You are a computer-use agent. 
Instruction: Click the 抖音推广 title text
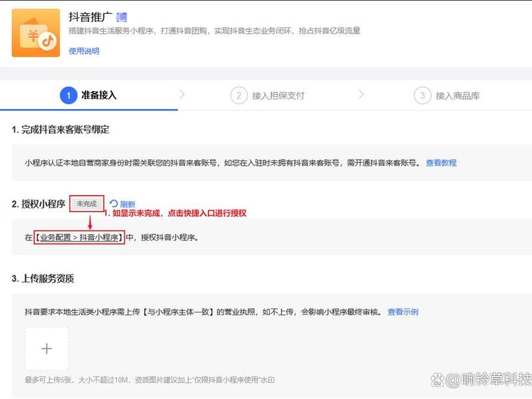(x=90, y=17)
